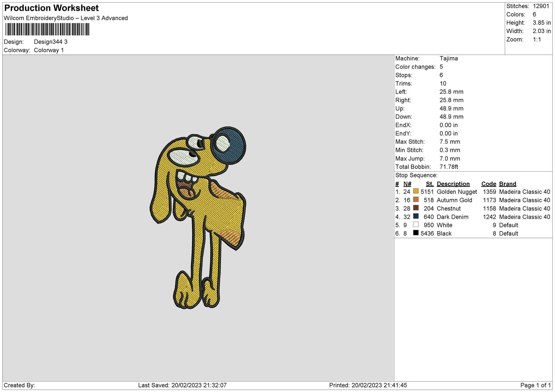Click the stitch count 5436 for Black

(x=427, y=233)
